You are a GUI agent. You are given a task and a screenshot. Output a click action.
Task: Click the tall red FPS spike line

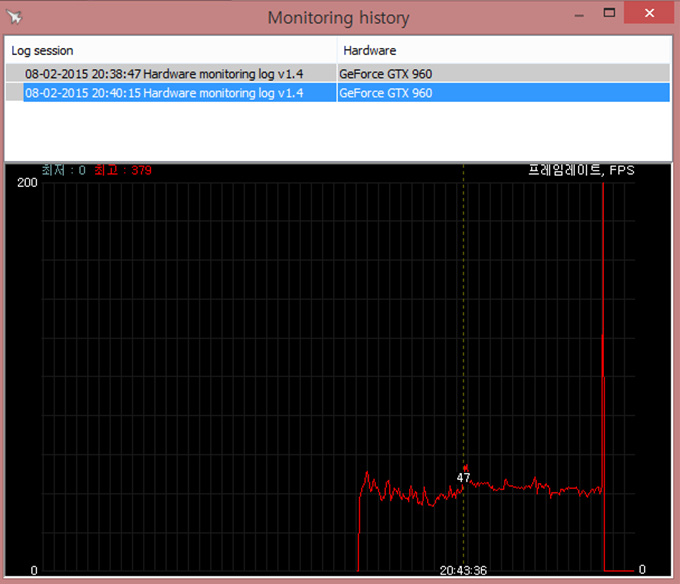pyautogui.click(x=603, y=300)
